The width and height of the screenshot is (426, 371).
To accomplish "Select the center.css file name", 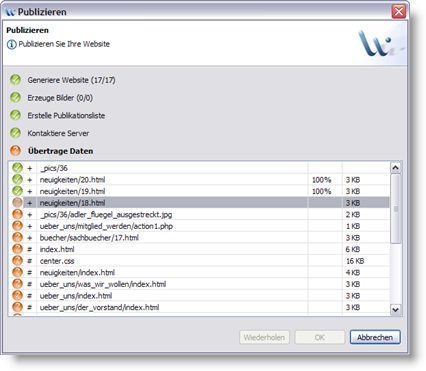I will tap(57, 261).
